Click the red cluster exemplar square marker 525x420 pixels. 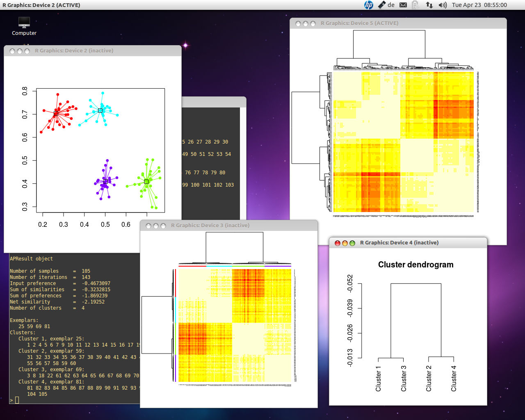click(56, 113)
